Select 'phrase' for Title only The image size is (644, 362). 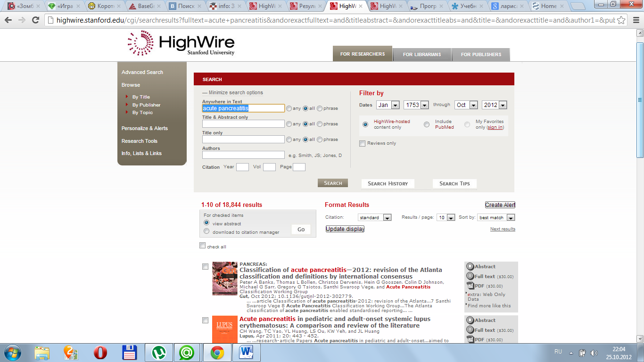point(320,140)
